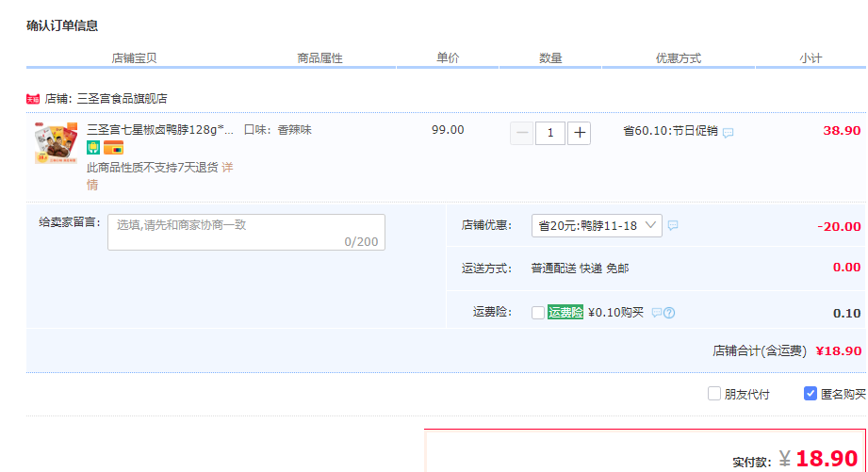The height and width of the screenshot is (472, 868).
Task: Expand the 省20元:鸭脖11-18 discount dropdown
Action: click(x=597, y=226)
